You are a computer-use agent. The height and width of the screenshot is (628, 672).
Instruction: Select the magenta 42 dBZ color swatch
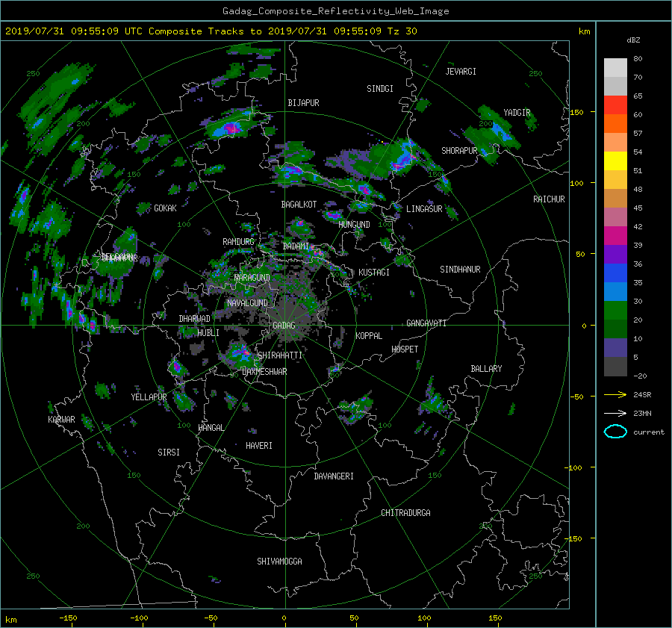(615, 235)
